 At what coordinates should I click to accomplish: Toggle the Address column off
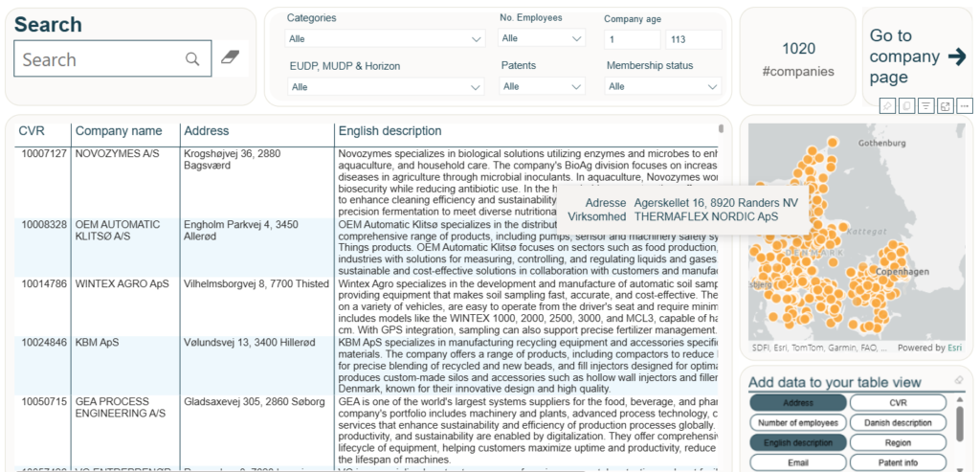797,403
